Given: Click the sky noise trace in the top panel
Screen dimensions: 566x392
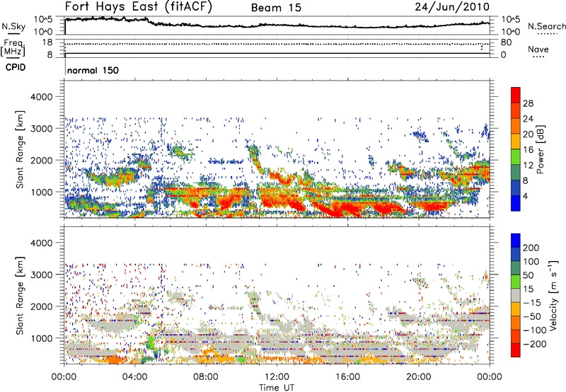Looking at the screenshot, I should [x=277, y=25].
